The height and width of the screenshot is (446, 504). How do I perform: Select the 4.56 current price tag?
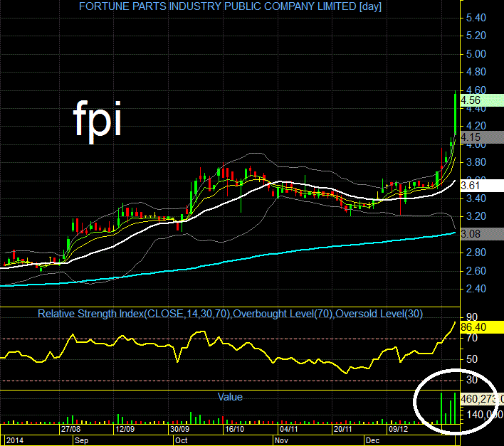tap(482, 100)
